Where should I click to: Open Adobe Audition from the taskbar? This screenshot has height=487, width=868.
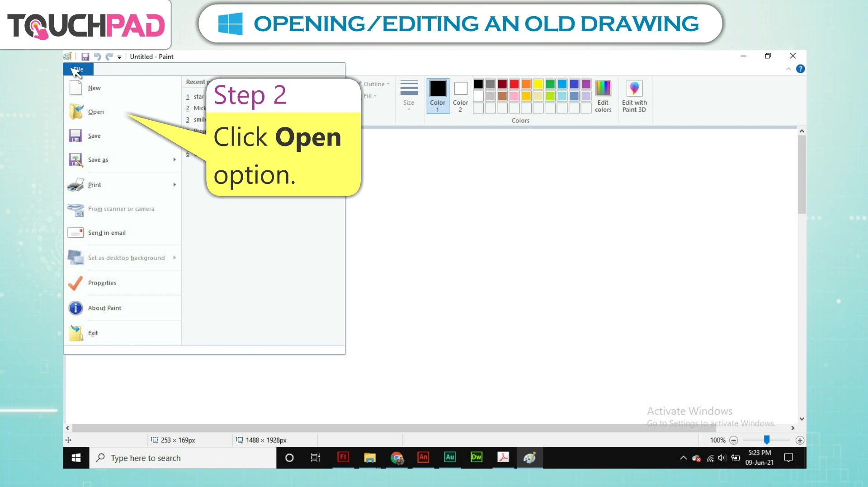(x=450, y=457)
